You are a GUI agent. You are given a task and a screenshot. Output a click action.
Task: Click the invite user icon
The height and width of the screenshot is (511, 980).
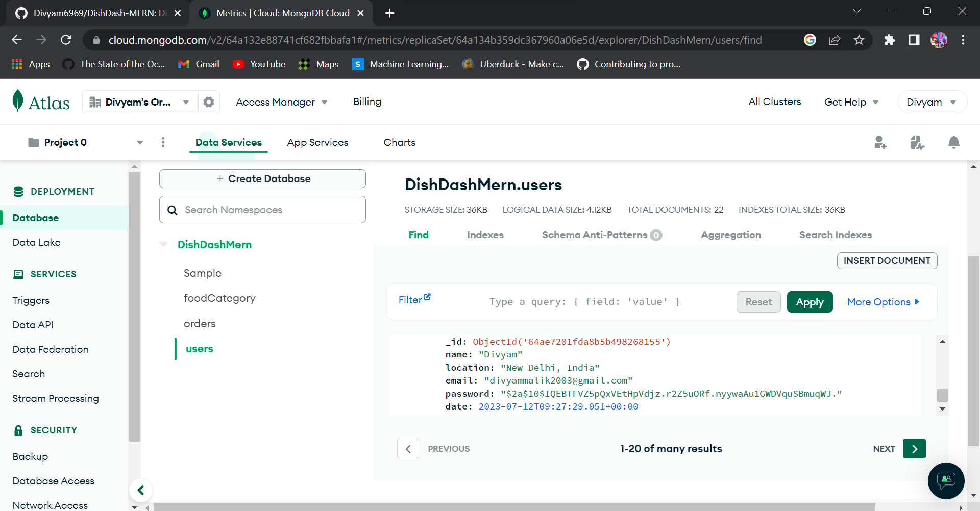(880, 142)
